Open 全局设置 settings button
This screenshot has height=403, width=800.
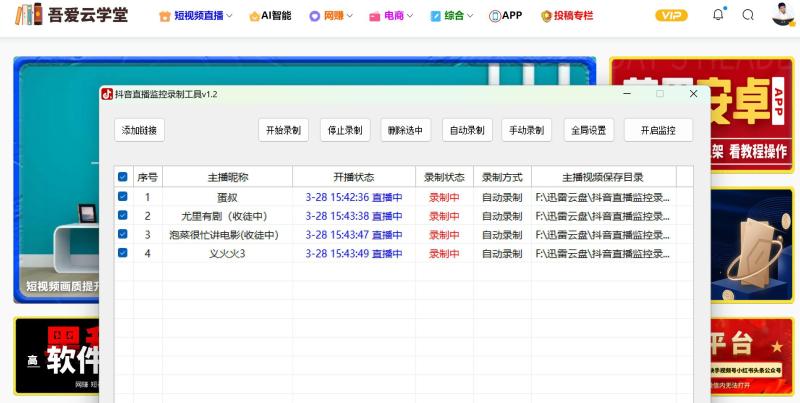[x=589, y=130]
